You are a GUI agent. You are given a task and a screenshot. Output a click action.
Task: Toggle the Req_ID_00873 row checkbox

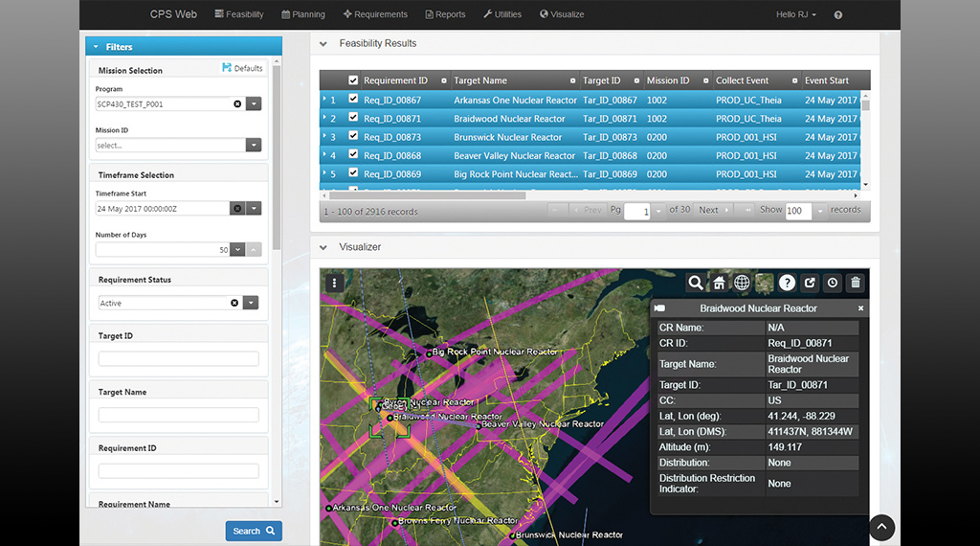(354, 137)
